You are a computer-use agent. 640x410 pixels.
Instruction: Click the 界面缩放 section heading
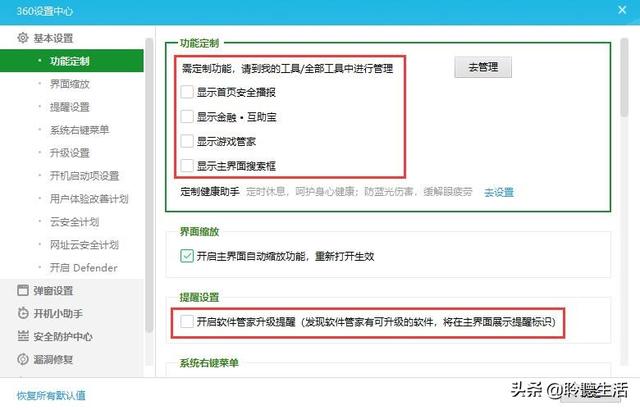click(x=199, y=231)
